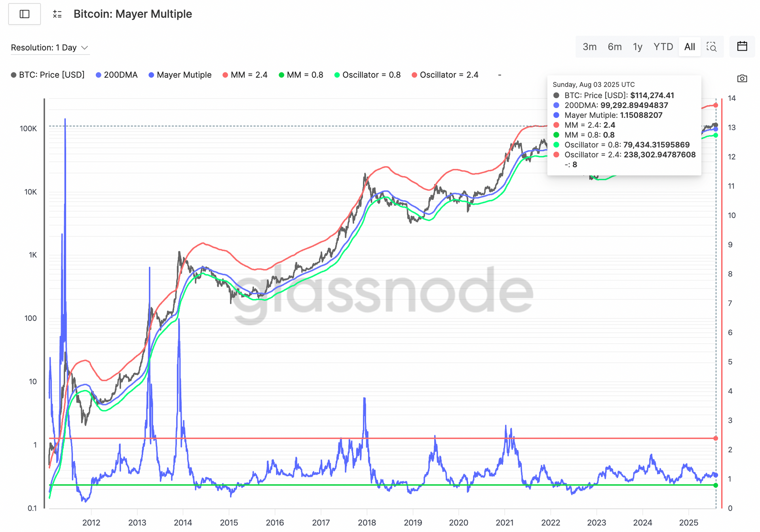Click Oscillator = 2.4 238,302.94787608 tooltip row
The image size is (760, 532).
pyautogui.click(x=625, y=155)
